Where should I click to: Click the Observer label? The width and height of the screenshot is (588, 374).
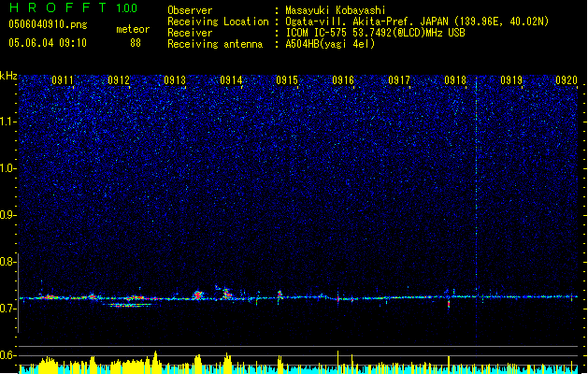[190, 10]
